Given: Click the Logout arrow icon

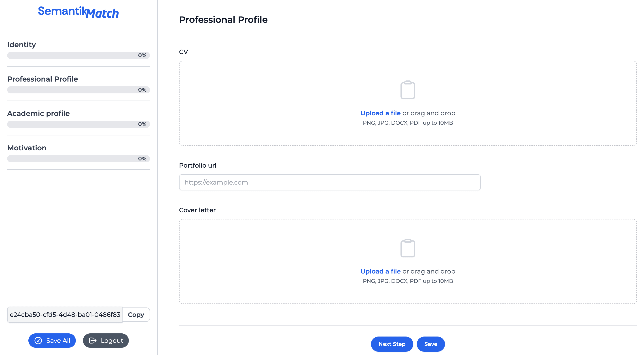Looking at the screenshot, I should [x=93, y=340].
